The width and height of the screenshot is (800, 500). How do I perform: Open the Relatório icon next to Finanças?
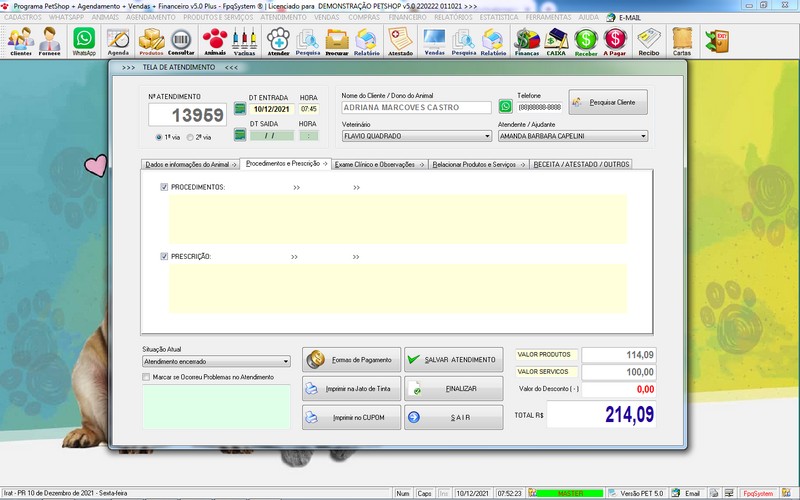click(493, 41)
